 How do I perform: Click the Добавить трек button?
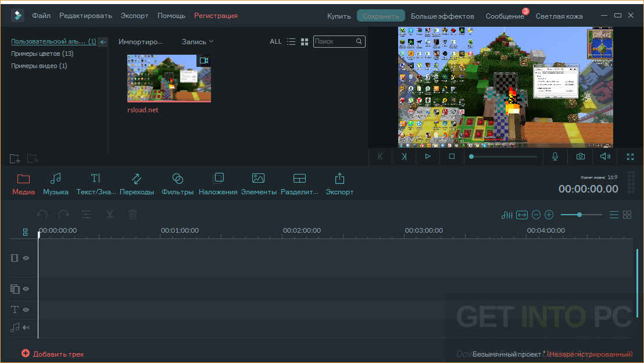click(52, 354)
